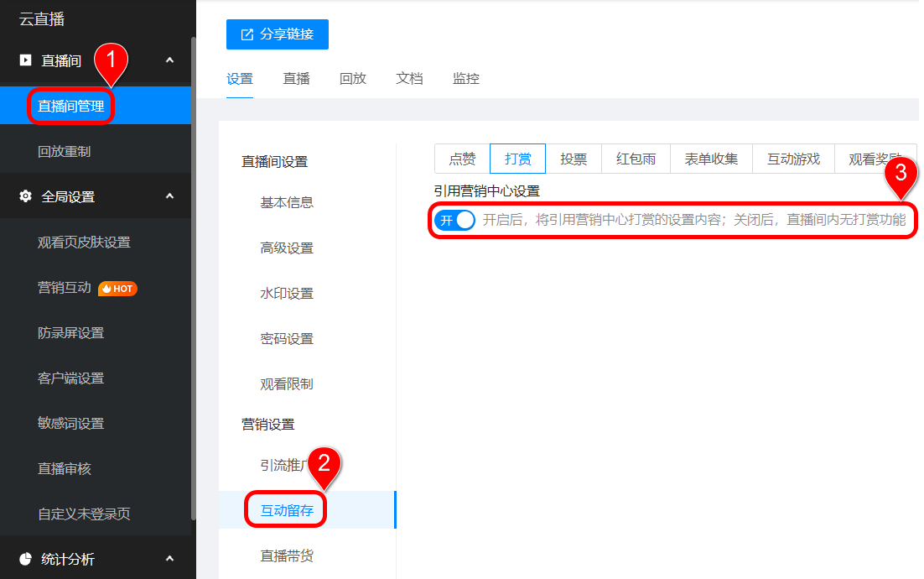Click the 直播间 play icon in sidebar
Image resolution: width=924 pixels, height=579 pixels.
tap(25, 60)
